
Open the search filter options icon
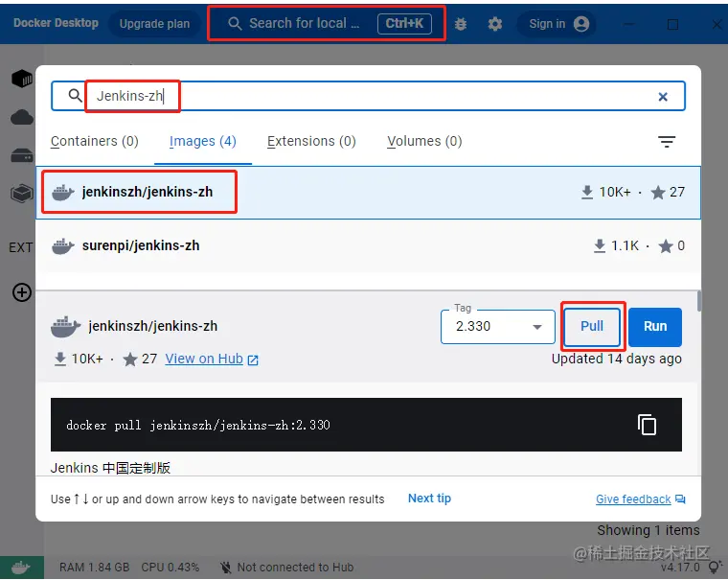point(667,141)
